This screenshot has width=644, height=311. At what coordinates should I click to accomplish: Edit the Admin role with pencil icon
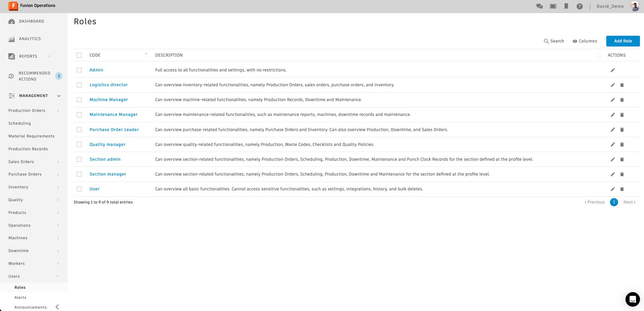613,70
